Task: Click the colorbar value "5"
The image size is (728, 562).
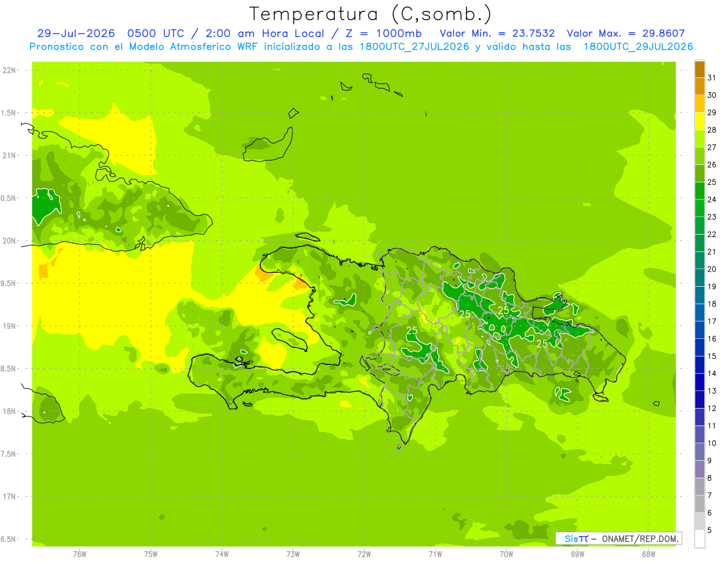Action: 709,530
